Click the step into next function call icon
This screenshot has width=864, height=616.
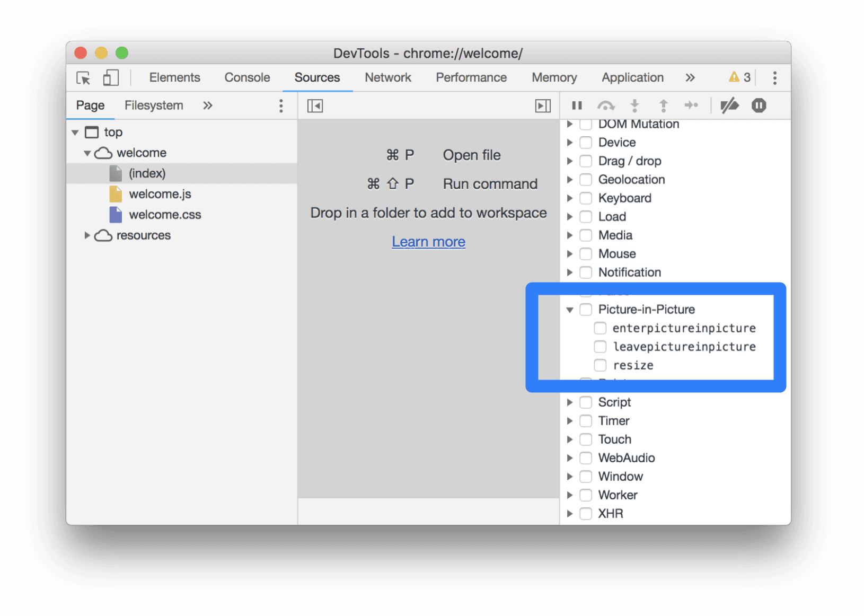coord(634,105)
